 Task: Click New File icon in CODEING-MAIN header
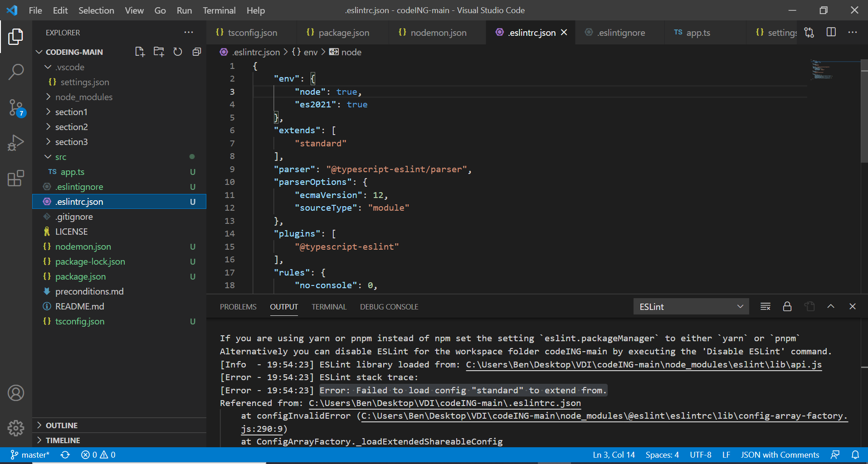(x=140, y=52)
